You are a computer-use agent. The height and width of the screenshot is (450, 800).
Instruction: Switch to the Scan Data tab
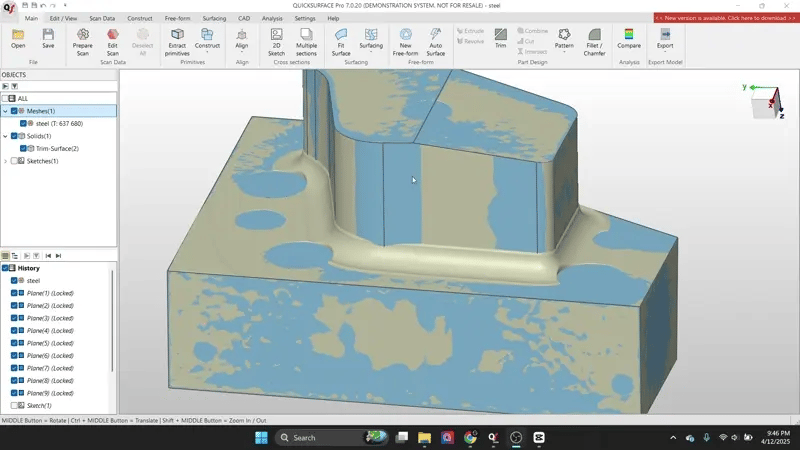pyautogui.click(x=101, y=18)
